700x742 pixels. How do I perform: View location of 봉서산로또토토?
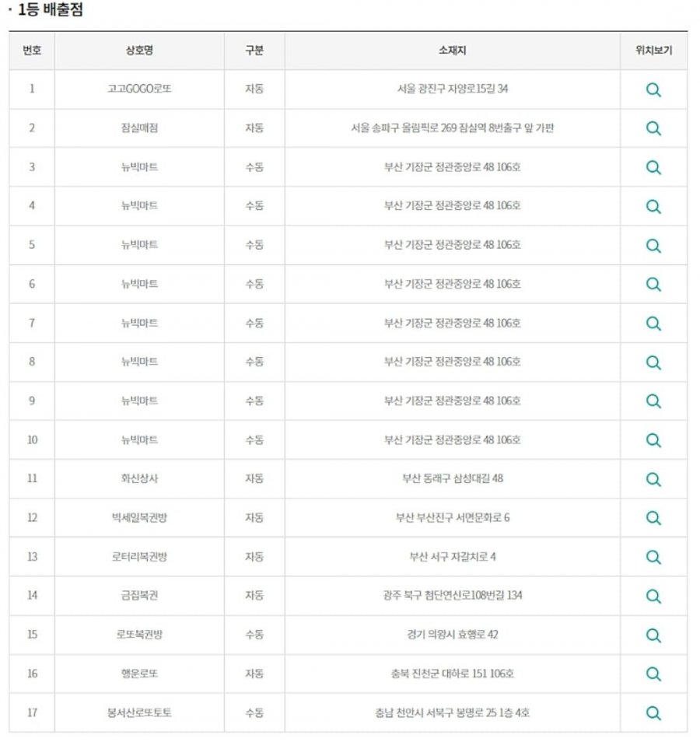[653, 712]
